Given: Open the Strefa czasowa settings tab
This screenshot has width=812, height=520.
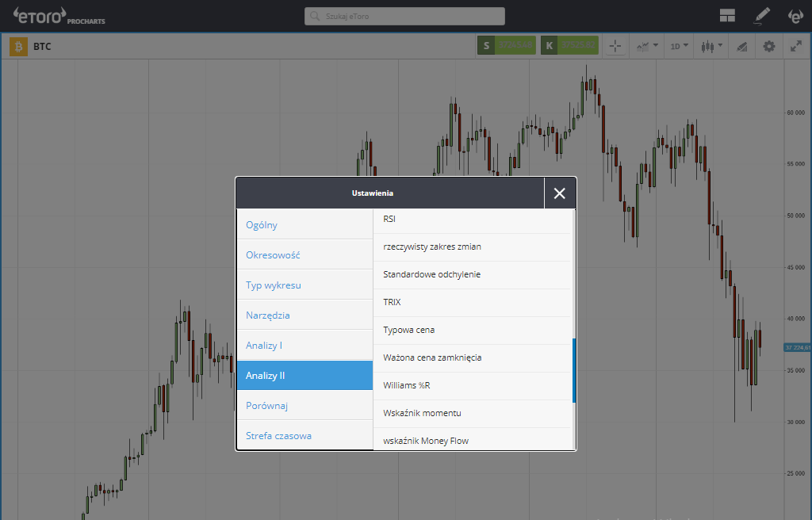Looking at the screenshot, I should pos(305,435).
